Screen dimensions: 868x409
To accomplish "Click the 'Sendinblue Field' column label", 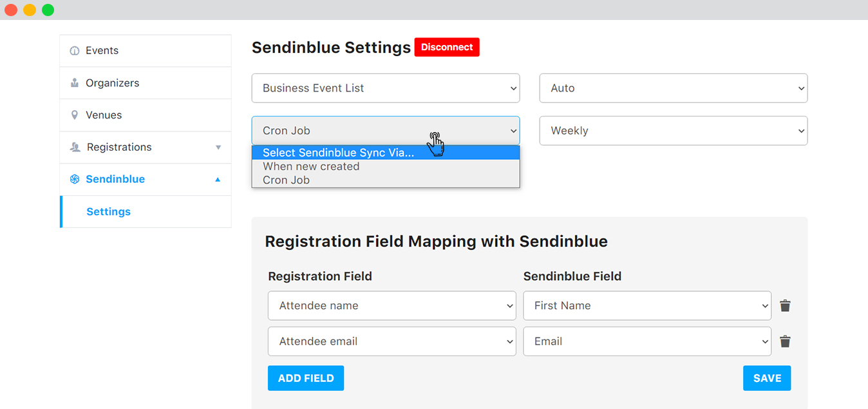I will 572,276.
